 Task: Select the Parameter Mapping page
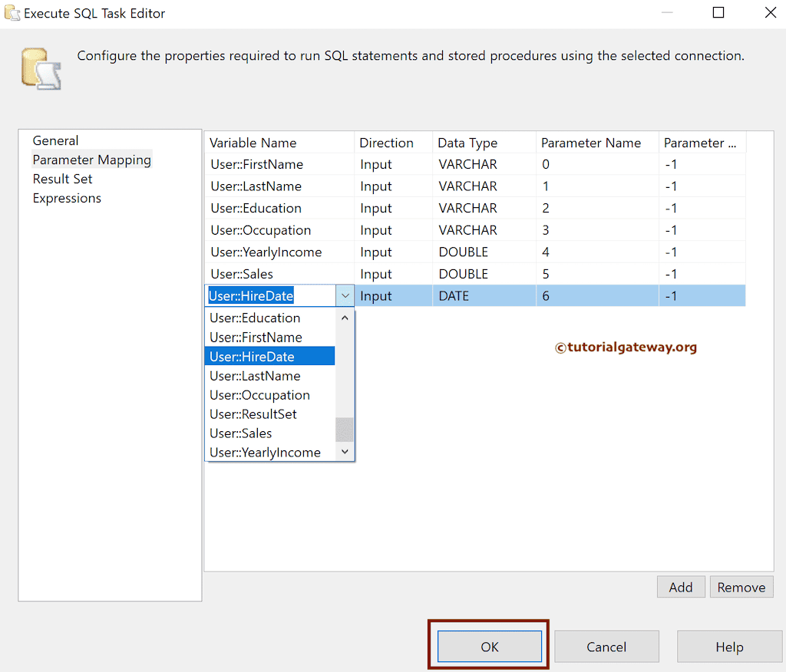point(91,160)
